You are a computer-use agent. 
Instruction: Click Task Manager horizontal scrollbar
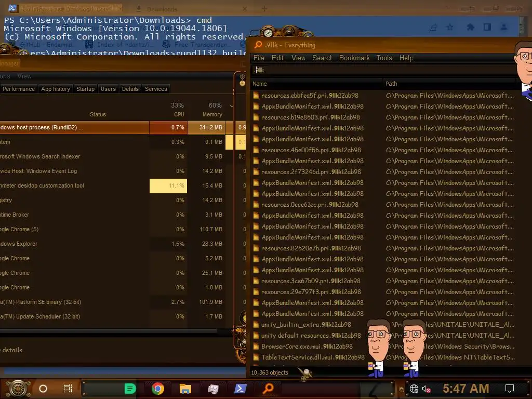pos(108,331)
